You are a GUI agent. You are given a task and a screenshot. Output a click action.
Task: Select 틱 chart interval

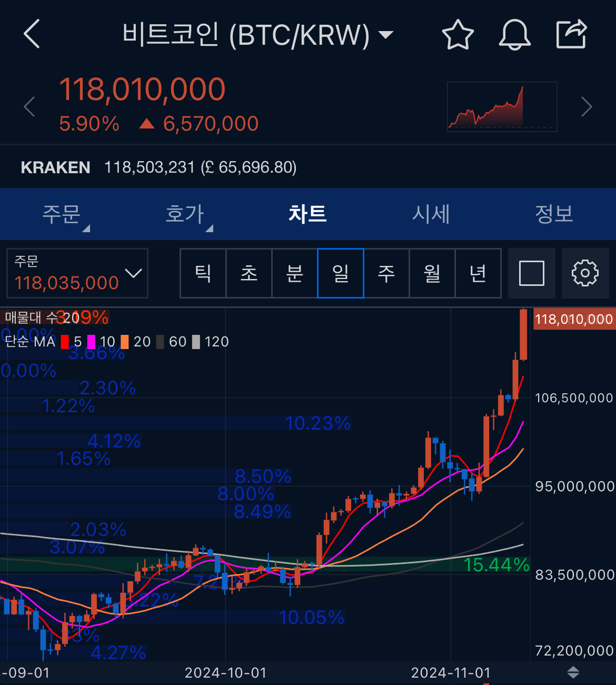(x=203, y=273)
